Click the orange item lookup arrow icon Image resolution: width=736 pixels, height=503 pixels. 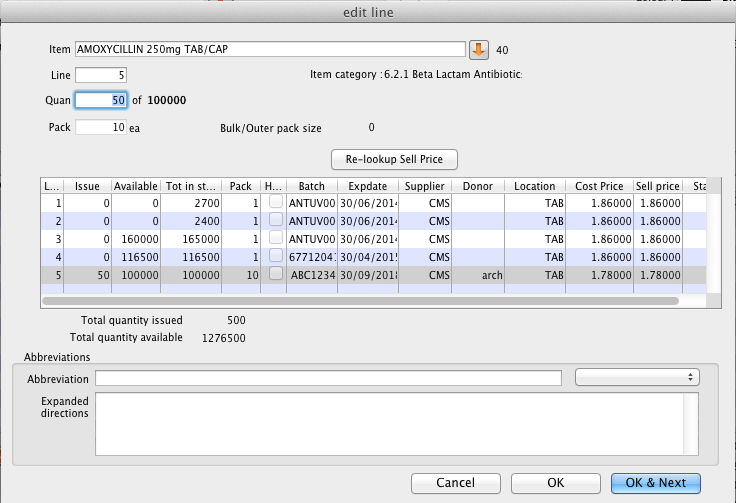(x=479, y=49)
